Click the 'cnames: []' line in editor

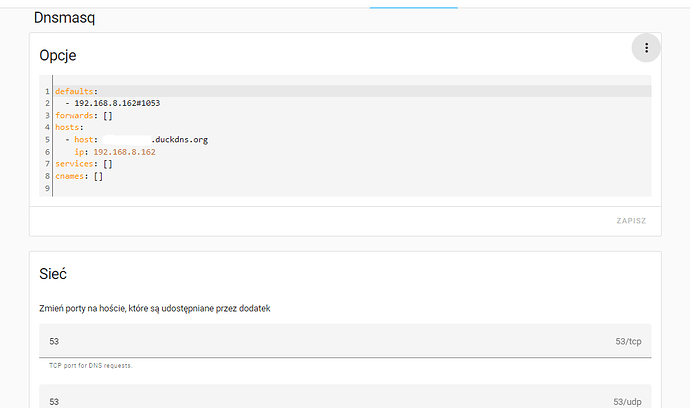[79, 176]
